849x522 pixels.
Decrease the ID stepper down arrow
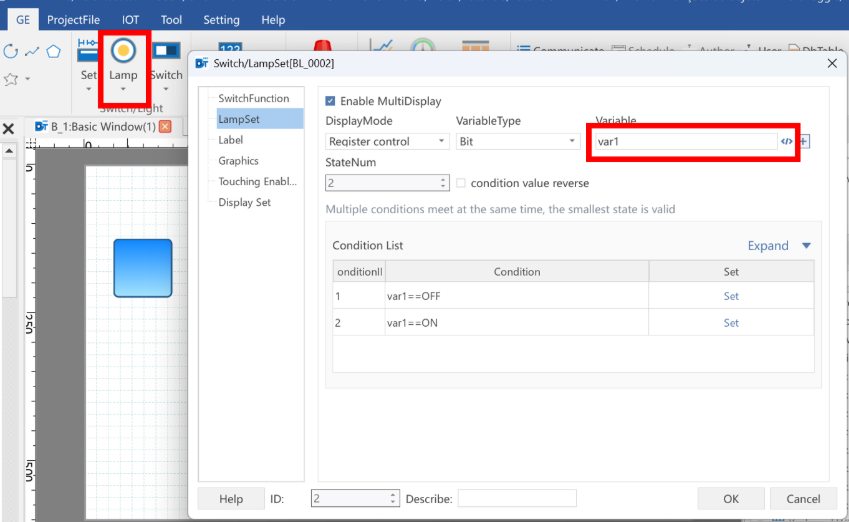[393, 502]
